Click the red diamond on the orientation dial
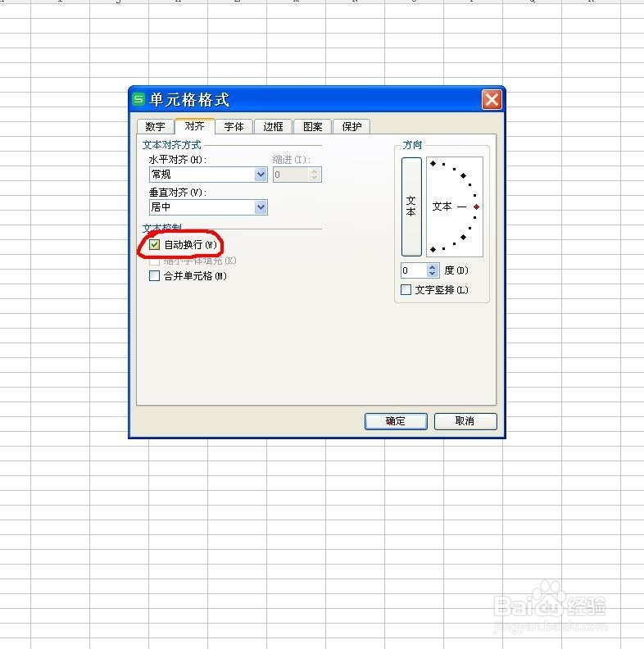The height and width of the screenshot is (649, 644). tap(476, 206)
